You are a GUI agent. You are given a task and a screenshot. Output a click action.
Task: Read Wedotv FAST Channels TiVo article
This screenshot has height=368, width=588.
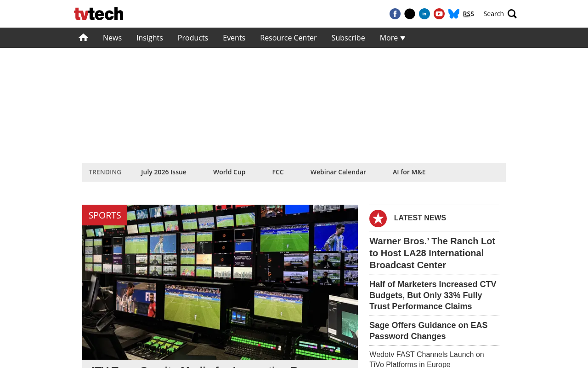click(x=427, y=359)
